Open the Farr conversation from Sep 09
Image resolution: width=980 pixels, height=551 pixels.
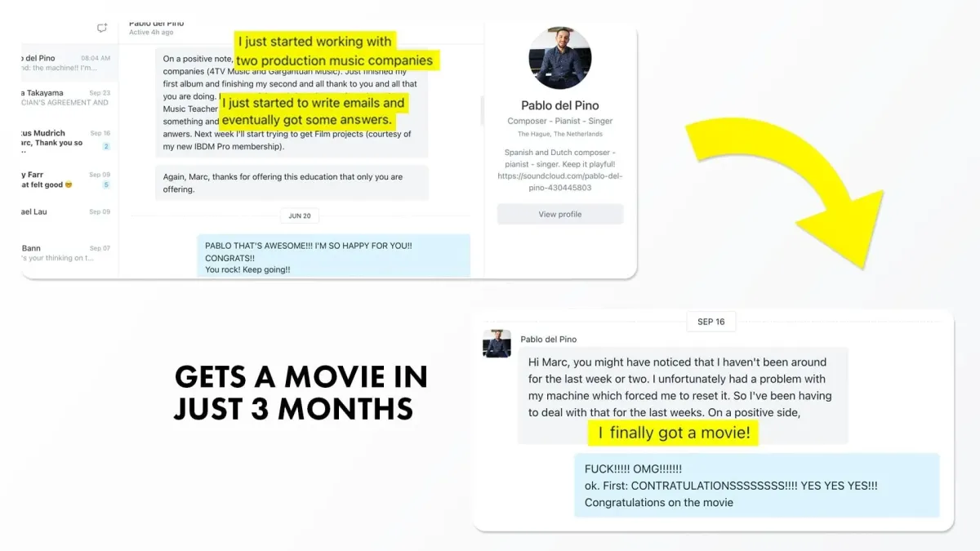(69, 180)
